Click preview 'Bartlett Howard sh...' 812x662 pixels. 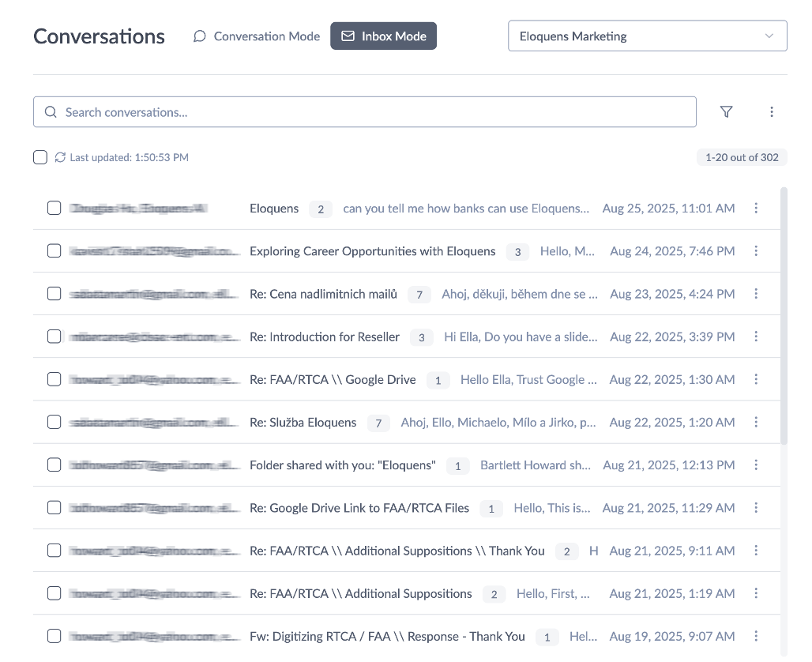coord(536,465)
